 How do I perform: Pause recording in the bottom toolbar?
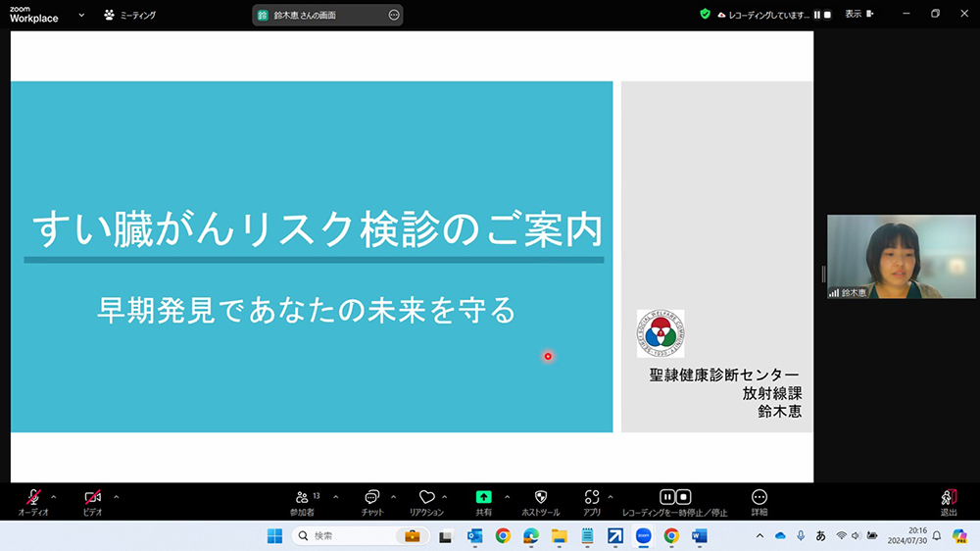667,497
